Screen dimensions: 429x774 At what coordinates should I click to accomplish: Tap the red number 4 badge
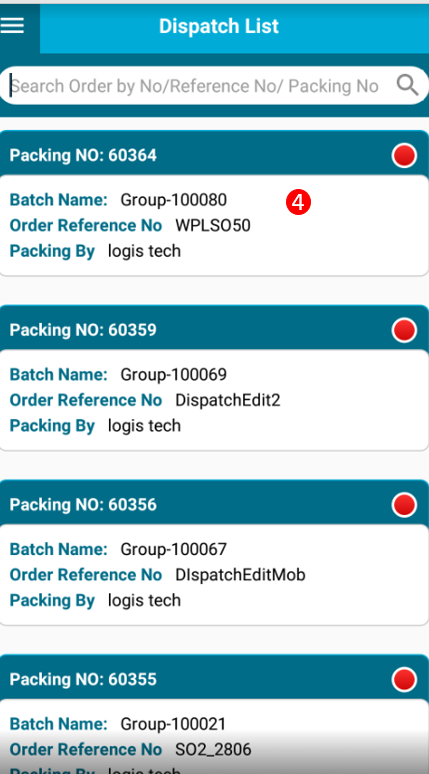click(298, 202)
